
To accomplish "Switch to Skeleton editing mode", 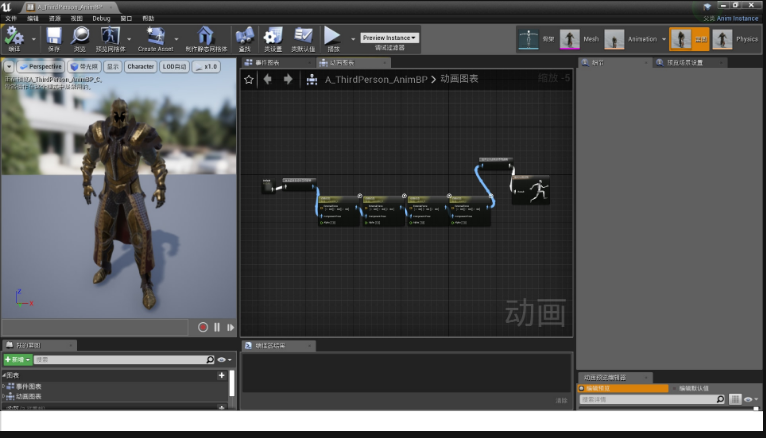I will [529, 39].
